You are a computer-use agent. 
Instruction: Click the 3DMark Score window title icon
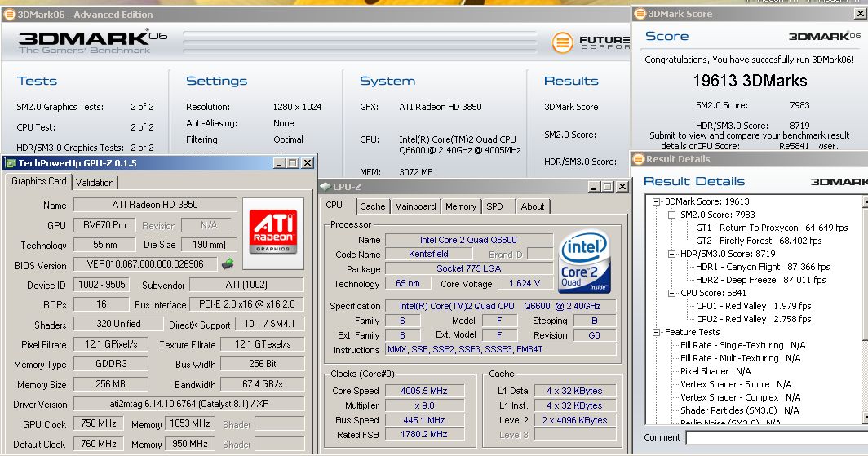click(x=640, y=14)
